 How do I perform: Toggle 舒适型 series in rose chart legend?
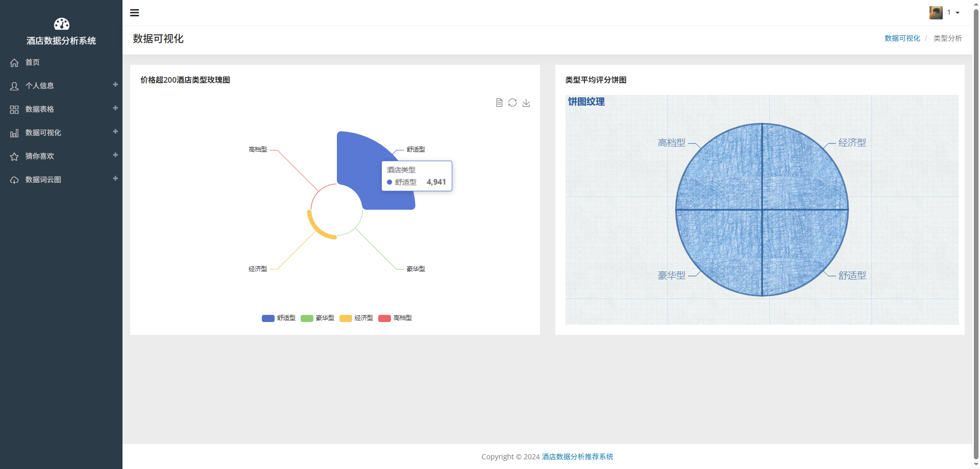pos(279,318)
